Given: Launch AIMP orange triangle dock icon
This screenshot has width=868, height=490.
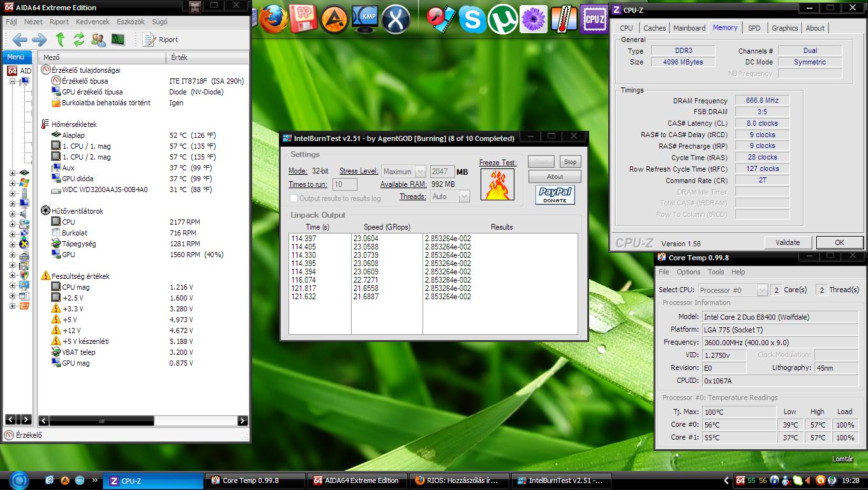Looking at the screenshot, I should pyautogui.click(x=334, y=19).
